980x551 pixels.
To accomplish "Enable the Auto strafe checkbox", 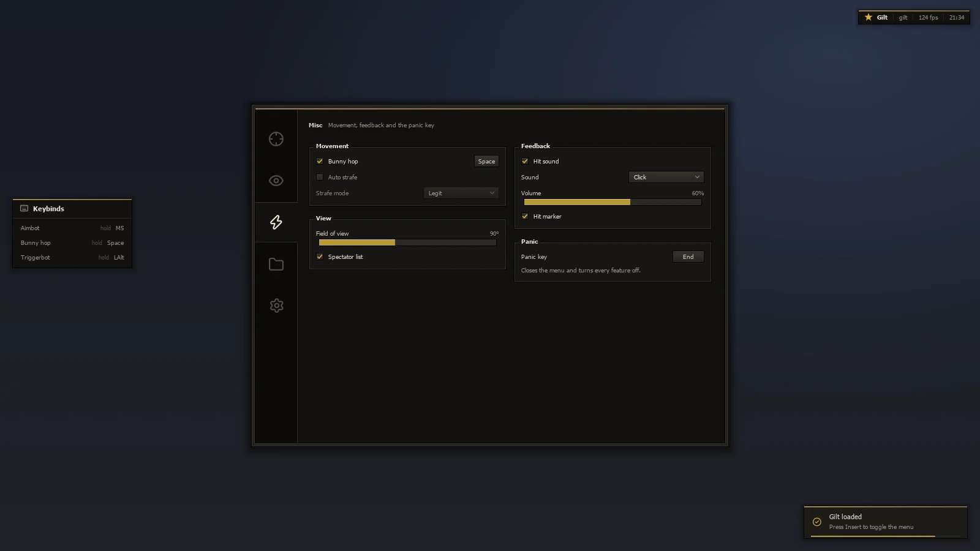I will (320, 177).
